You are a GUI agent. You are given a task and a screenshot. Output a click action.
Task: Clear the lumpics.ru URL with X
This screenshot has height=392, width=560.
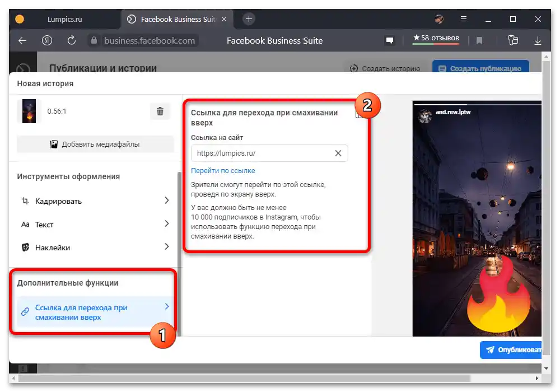pos(338,153)
